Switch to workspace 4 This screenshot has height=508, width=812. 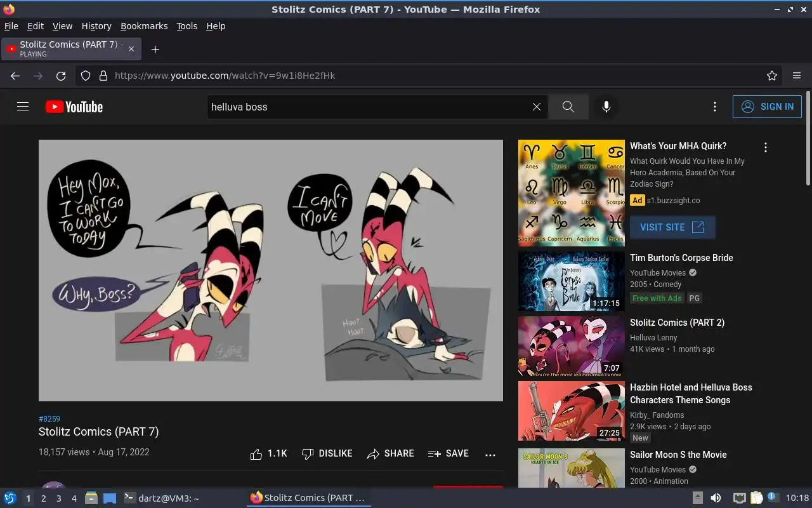(x=74, y=498)
